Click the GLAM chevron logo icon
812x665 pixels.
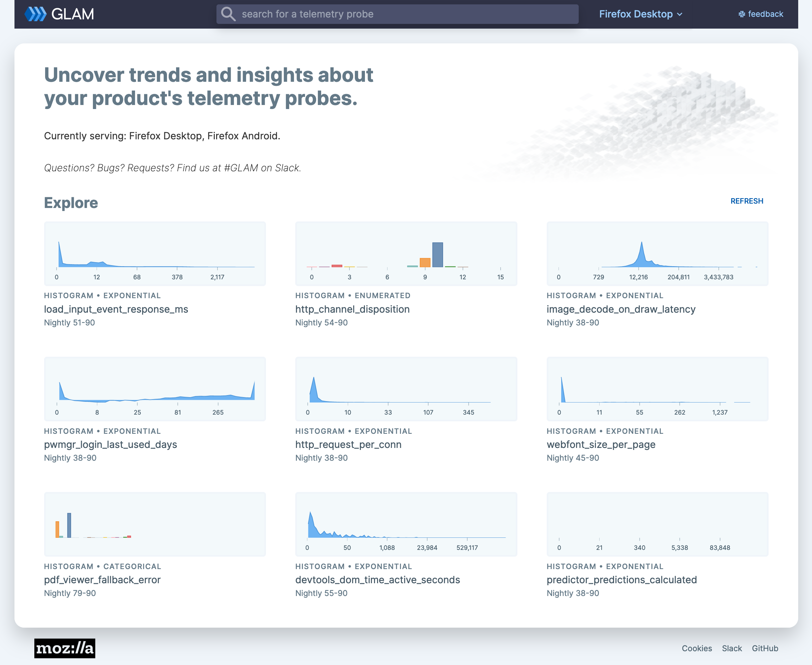click(35, 14)
